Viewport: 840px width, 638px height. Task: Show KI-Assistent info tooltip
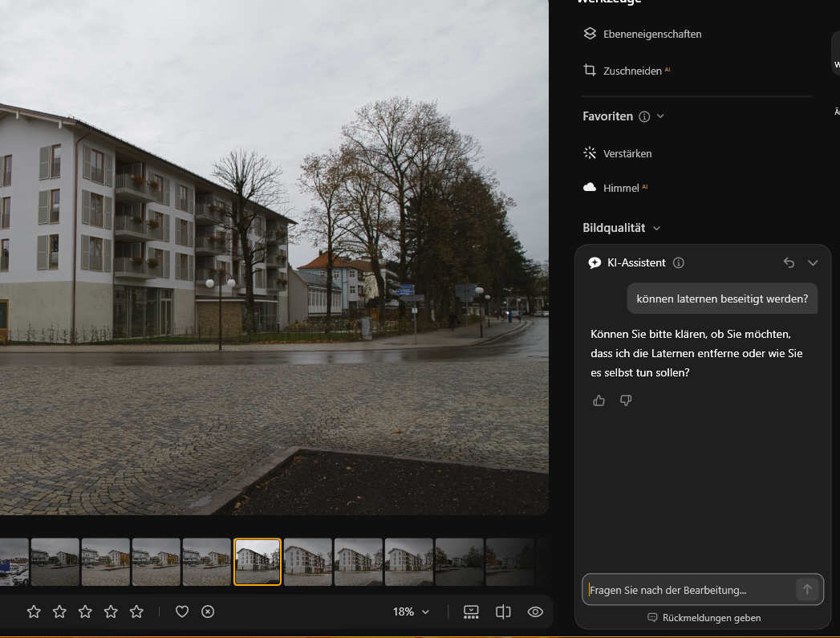pos(679,262)
